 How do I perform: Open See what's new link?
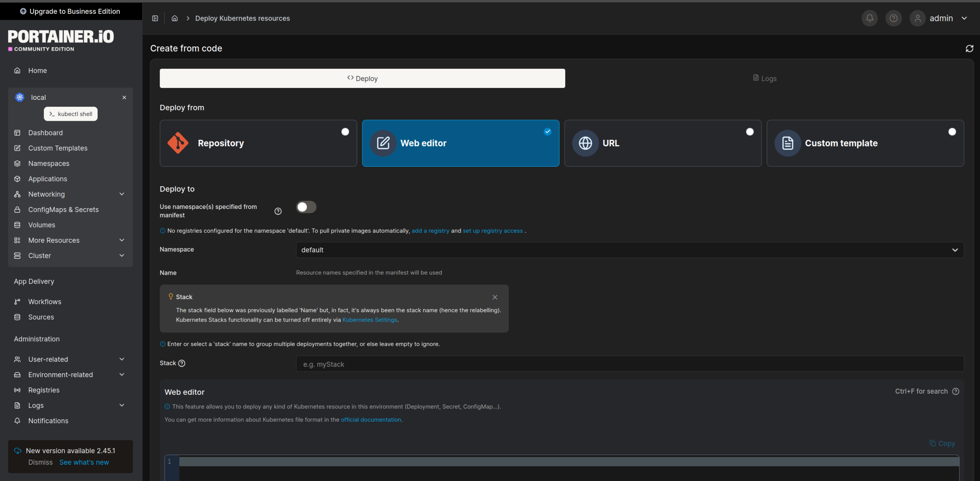(x=84, y=462)
